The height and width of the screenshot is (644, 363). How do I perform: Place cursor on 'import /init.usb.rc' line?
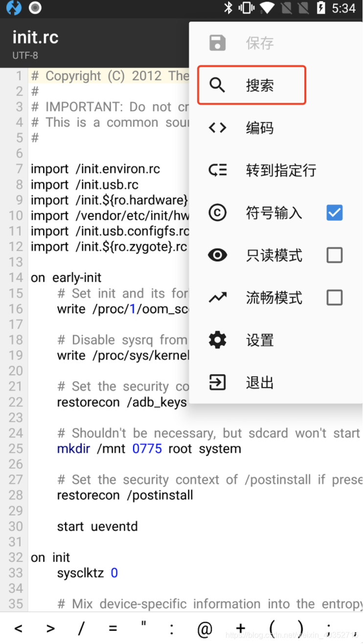tap(85, 185)
